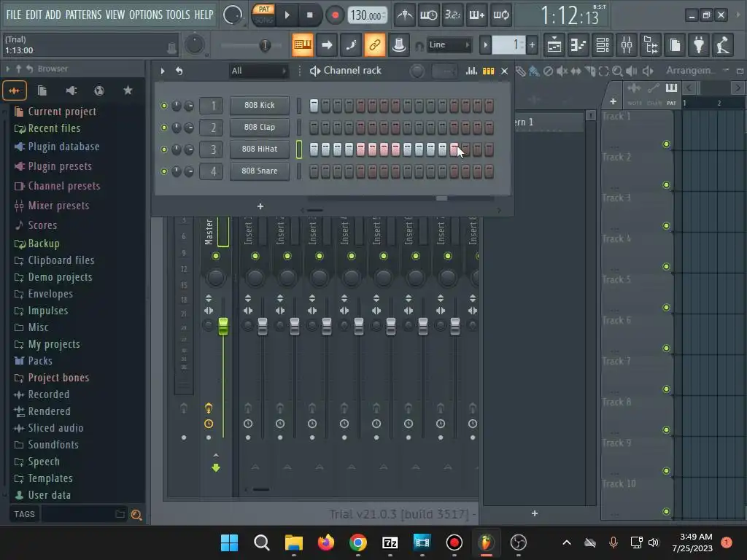Open the OPTIONS menu
Image resolution: width=747 pixels, height=560 pixels.
146,15
